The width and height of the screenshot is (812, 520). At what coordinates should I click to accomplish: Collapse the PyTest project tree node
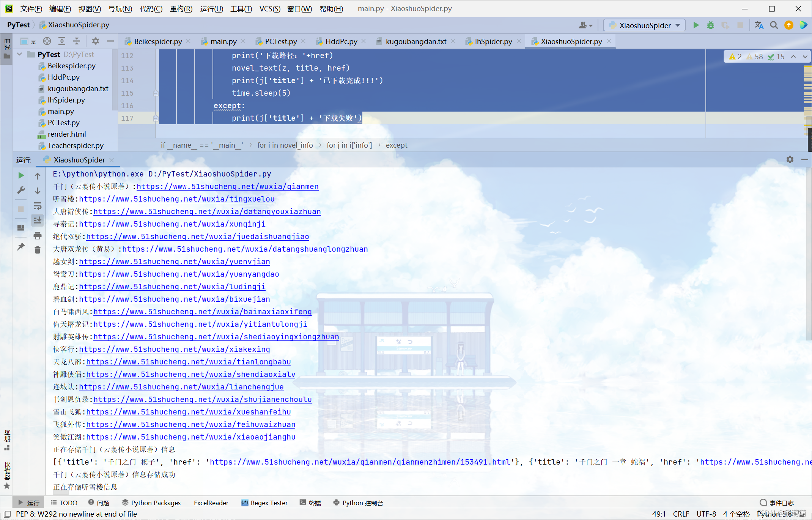(20, 54)
